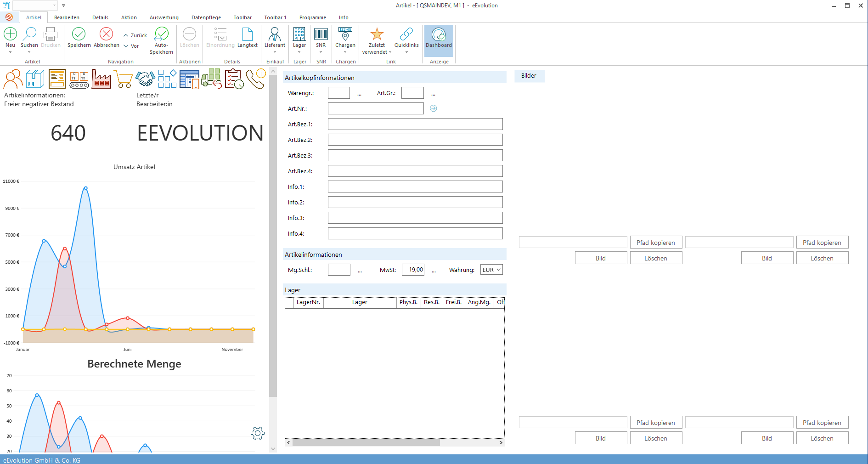Viewport: 868px width, 464px height.
Task: Click Vor navigation button
Action: pos(131,46)
